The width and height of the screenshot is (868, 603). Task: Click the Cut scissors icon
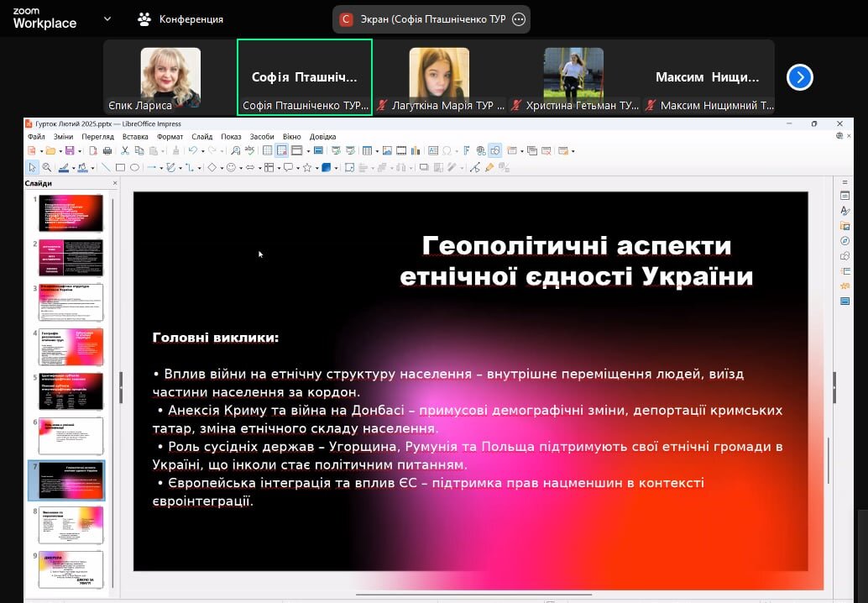[125, 151]
